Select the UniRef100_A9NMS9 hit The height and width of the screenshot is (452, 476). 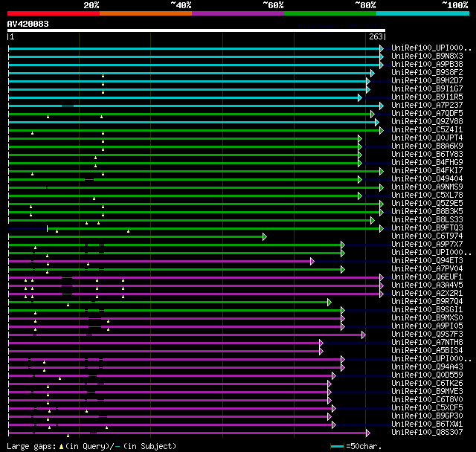(x=427, y=187)
